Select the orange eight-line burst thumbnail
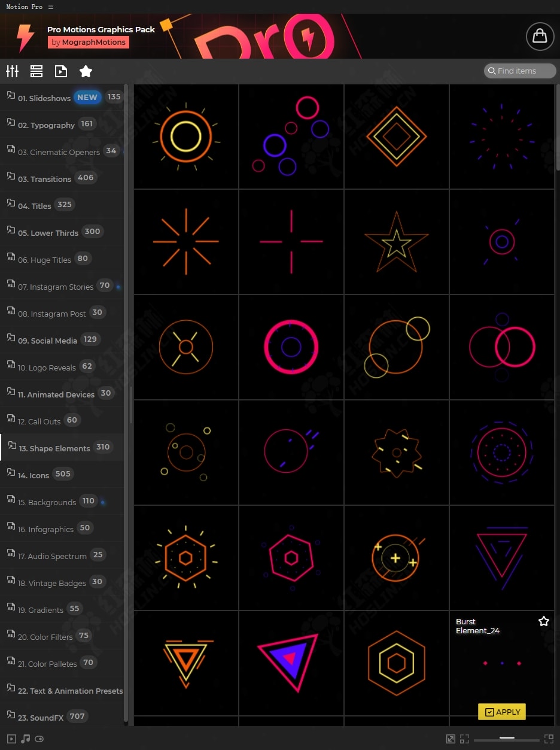560x750 pixels. pyautogui.click(x=186, y=242)
